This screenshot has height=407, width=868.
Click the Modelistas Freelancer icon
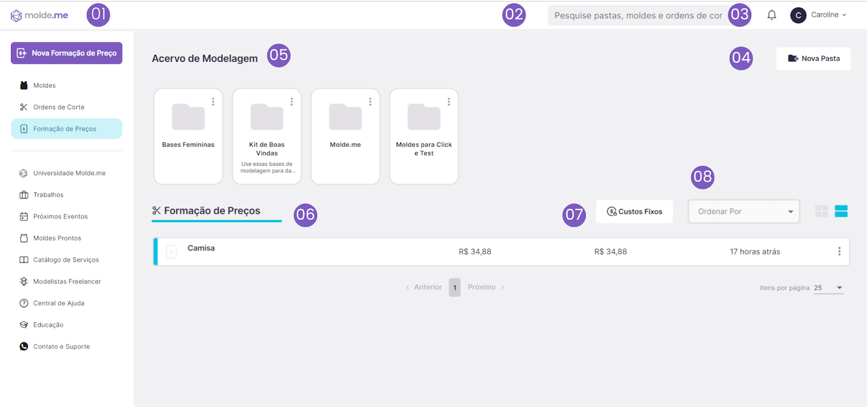[x=24, y=282]
